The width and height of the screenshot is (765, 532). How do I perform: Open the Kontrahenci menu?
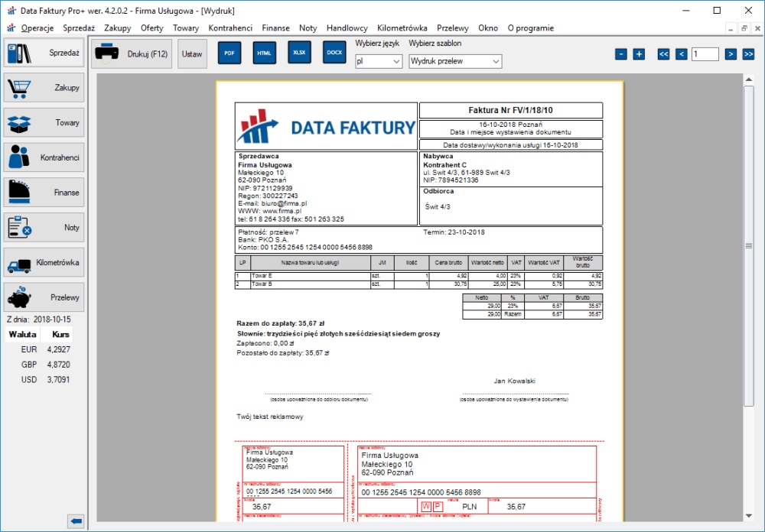(230, 28)
